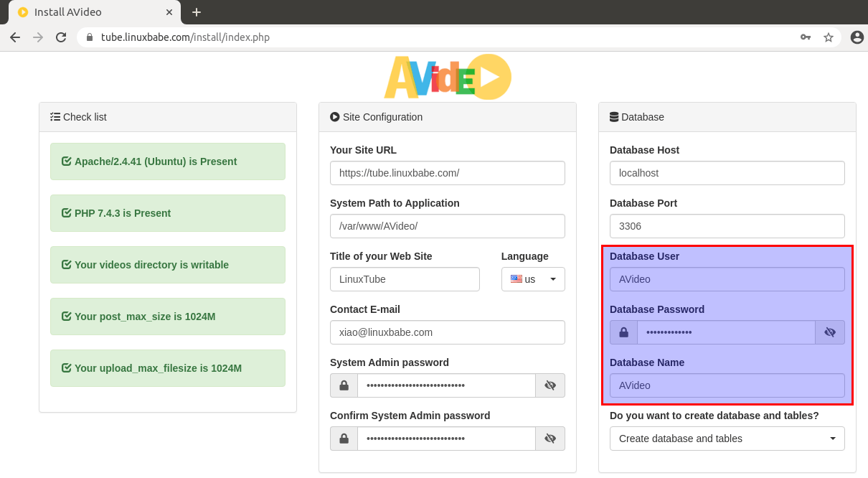This screenshot has width=868, height=478.
Task: Click the site lock icon in address bar
Action: pos(90,37)
